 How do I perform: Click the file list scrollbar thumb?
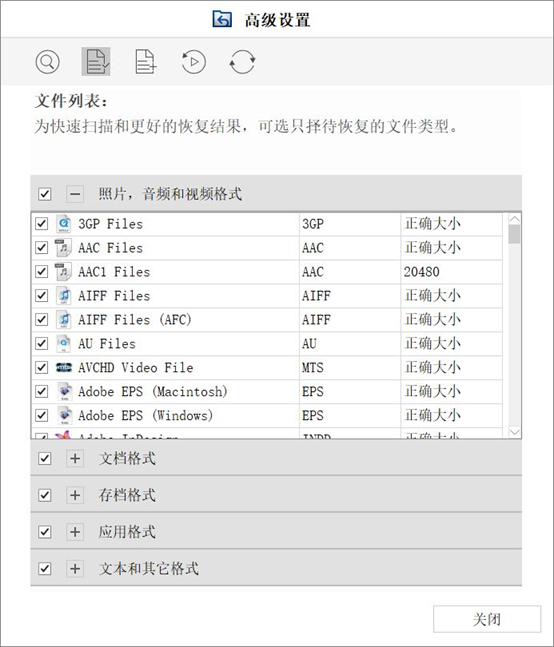click(x=514, y=234)
